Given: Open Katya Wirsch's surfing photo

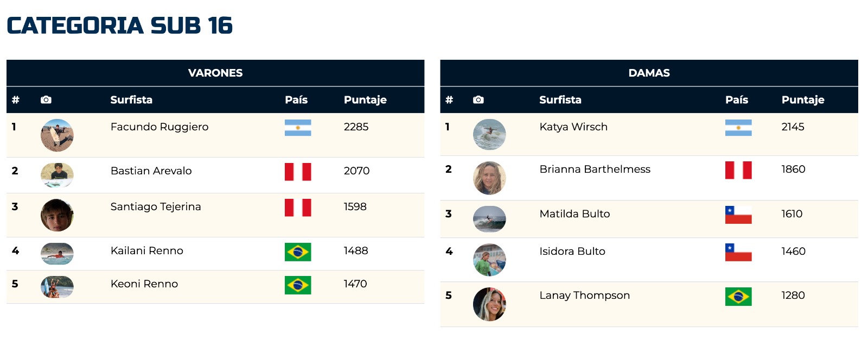Looking at the screenshot, I should coord(489,134).
